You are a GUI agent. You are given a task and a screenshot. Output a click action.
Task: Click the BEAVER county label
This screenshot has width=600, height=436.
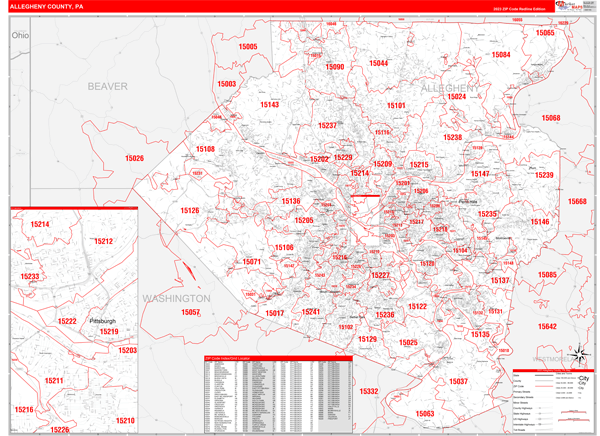pos(107,87)
